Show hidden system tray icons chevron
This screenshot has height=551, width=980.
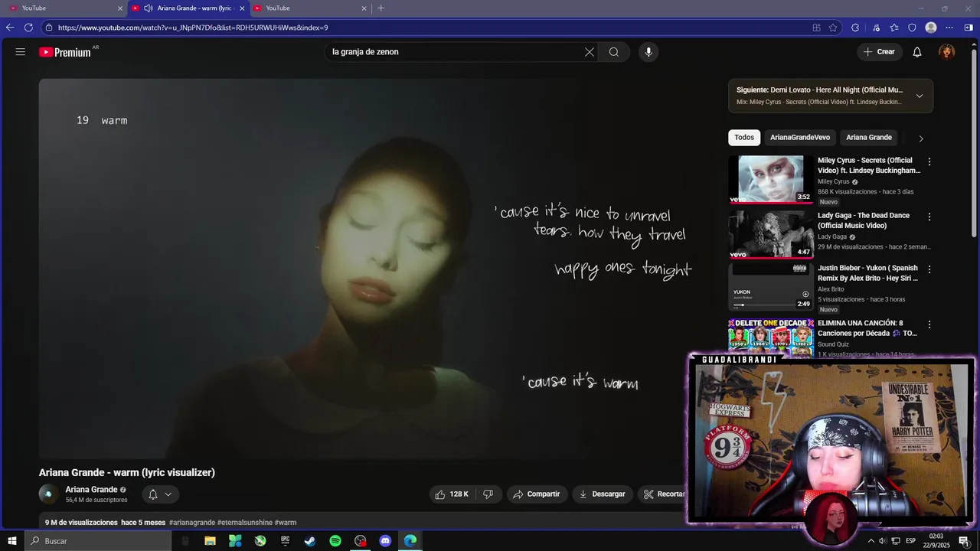tap(871, 541)
